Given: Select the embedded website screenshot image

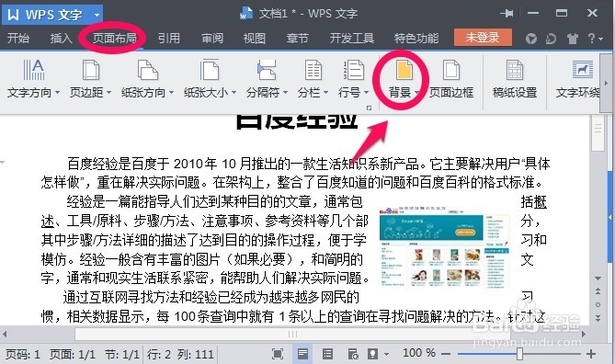Looking at the screenshot, I should pyautogui.click(x=444, y=248).
